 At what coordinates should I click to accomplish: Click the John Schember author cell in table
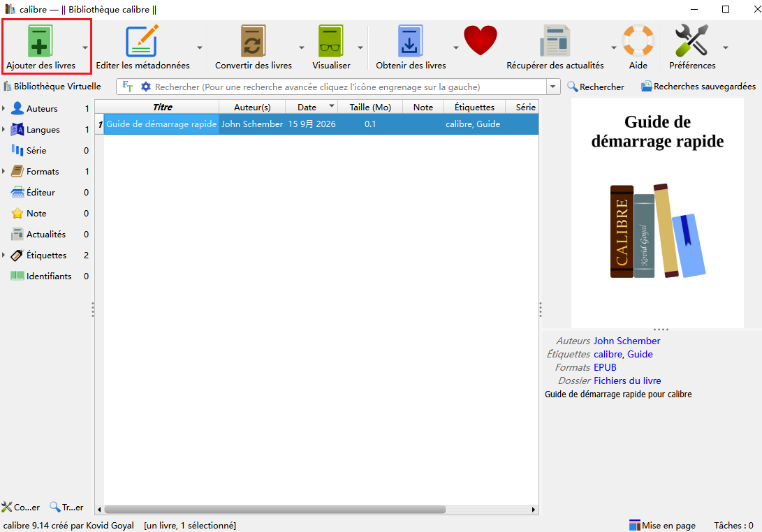(252, 124)
